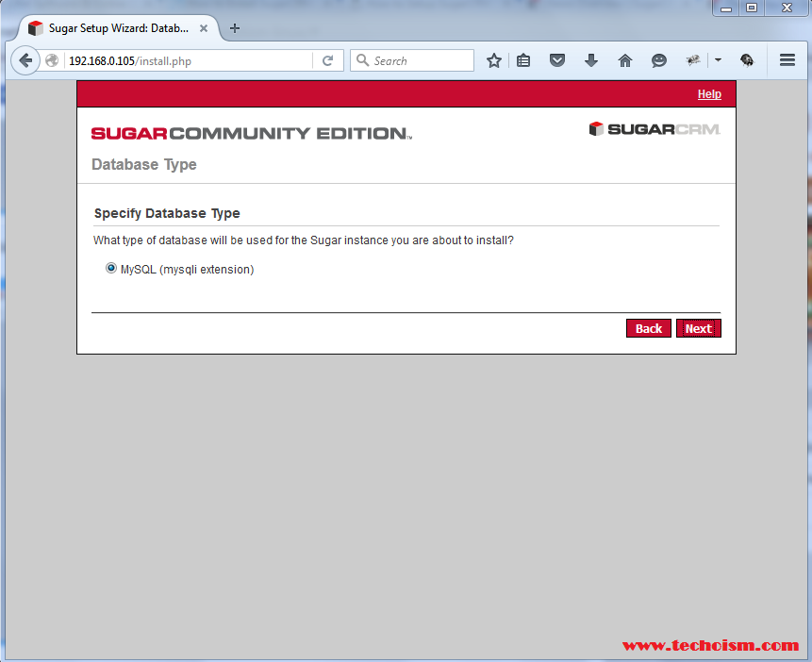Select MySQL (mysqli extension) radio button
The height and width of the screenshot is (662, 812).
coord(111,269)
